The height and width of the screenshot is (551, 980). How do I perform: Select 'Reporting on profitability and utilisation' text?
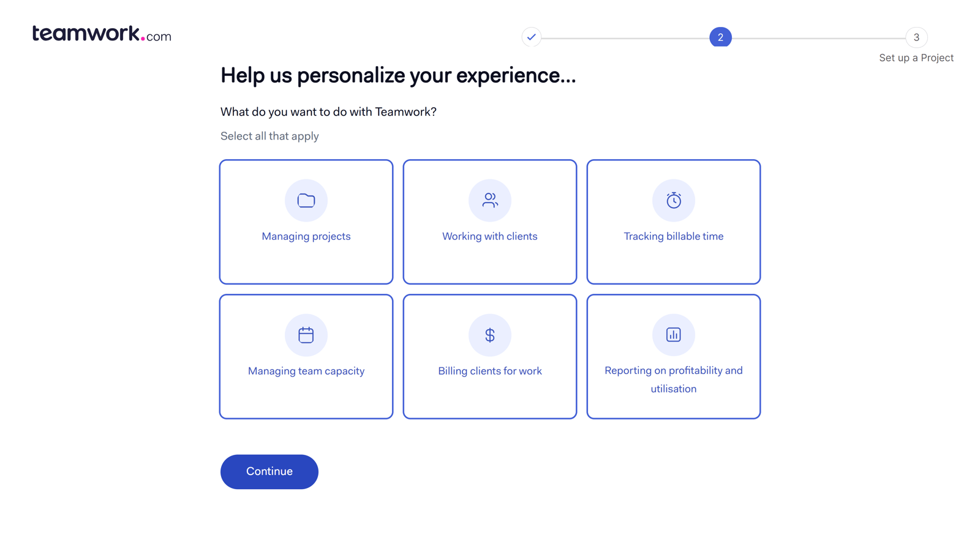click(674, 380)
